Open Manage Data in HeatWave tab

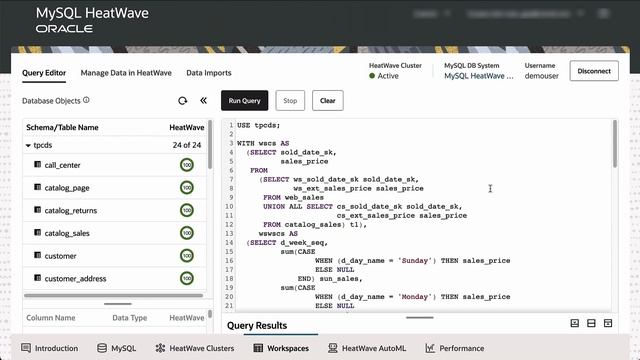(126, 73)
